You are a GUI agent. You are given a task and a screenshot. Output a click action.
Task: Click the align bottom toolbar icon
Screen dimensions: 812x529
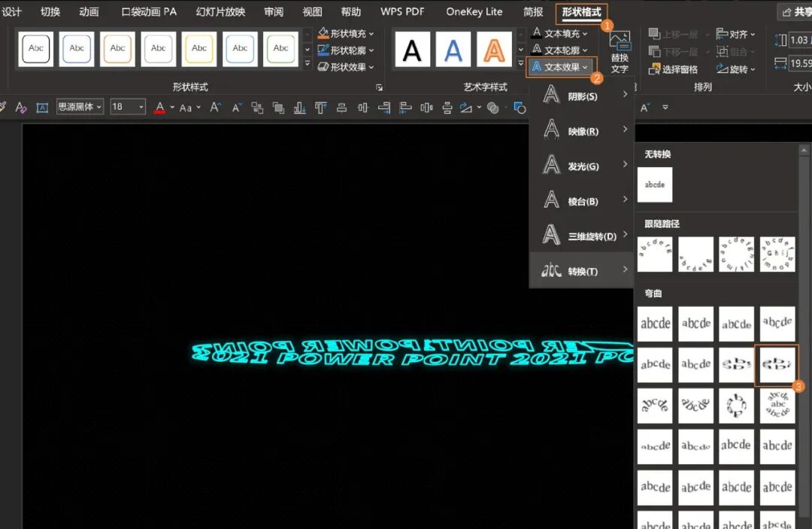click(299, 108)
